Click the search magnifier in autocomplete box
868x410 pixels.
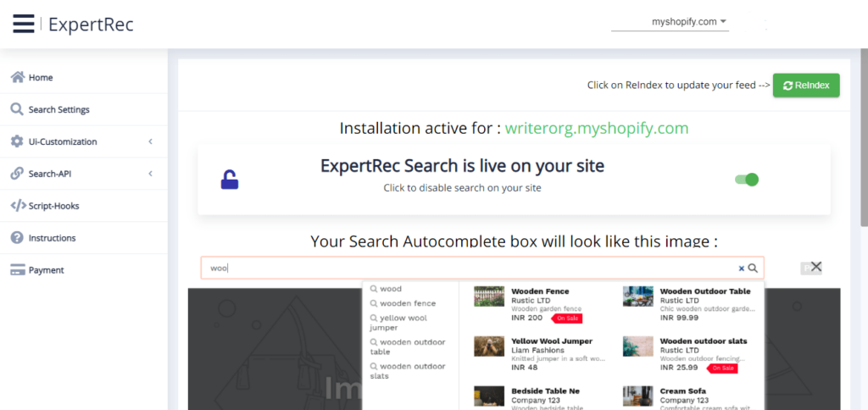pos(753,268)
